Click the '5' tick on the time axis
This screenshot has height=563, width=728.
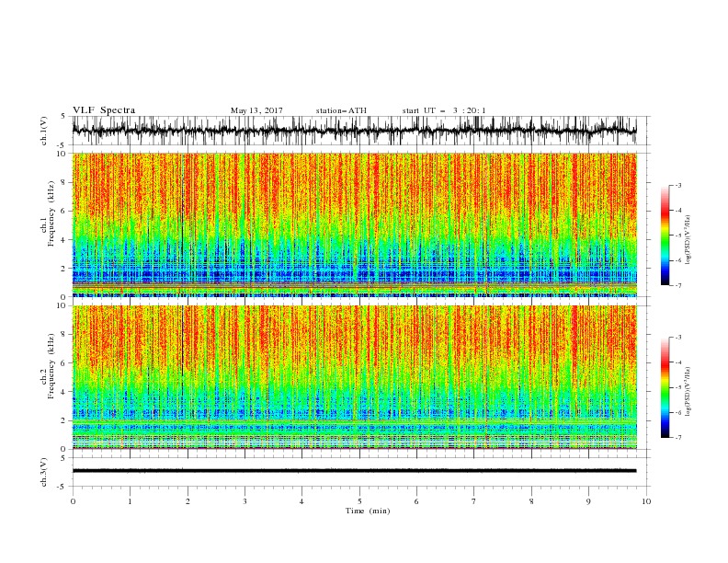point(359,501)
